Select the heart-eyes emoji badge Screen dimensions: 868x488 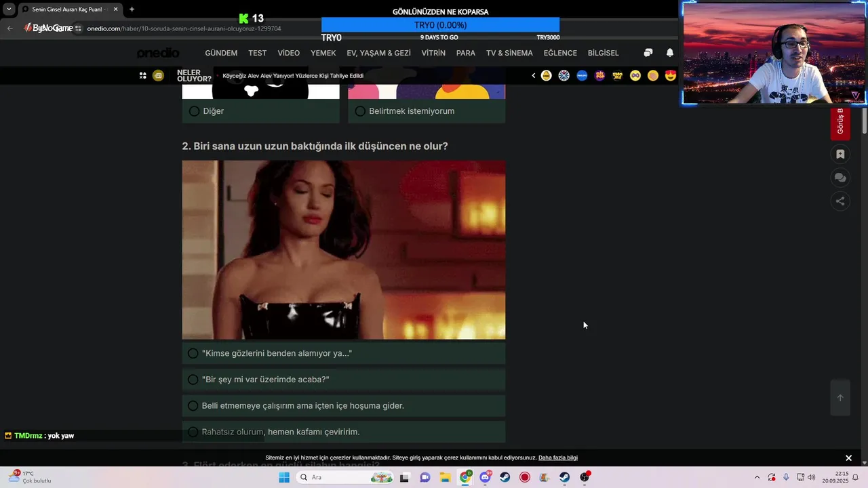pos(671,76)
